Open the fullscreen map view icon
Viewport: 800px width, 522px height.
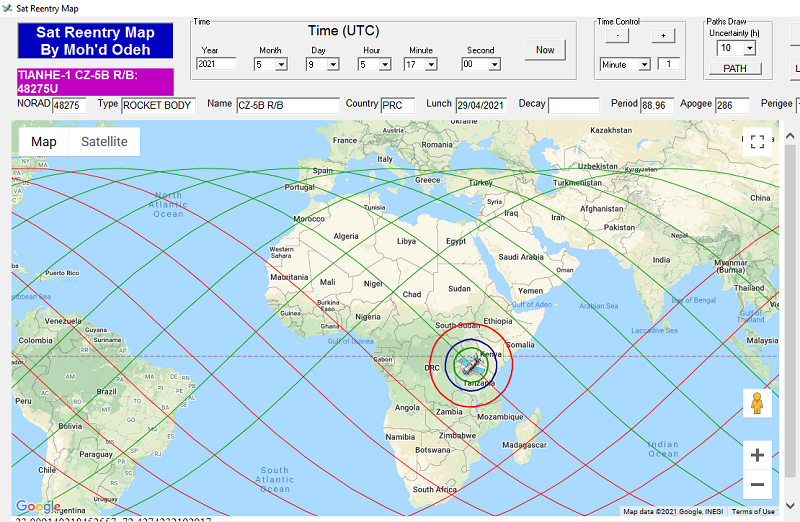coord(757,141)
